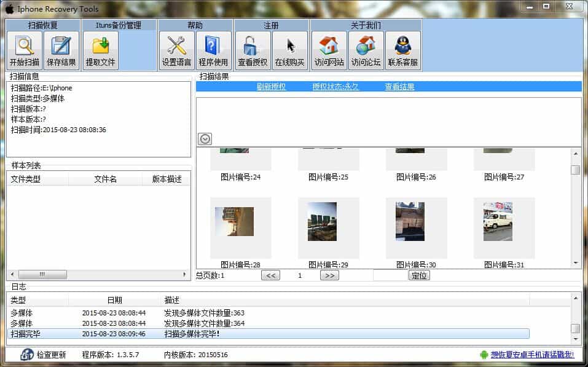Viewport: 588px width, 367px height.
Task: Click the 扫描时间 2015-08-23 08:08:36 text
Action: tap(58, 130)
